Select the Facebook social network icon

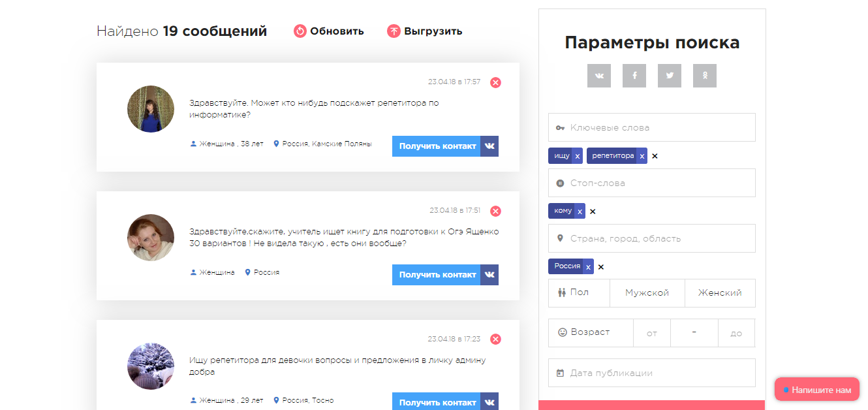(634, 75)
